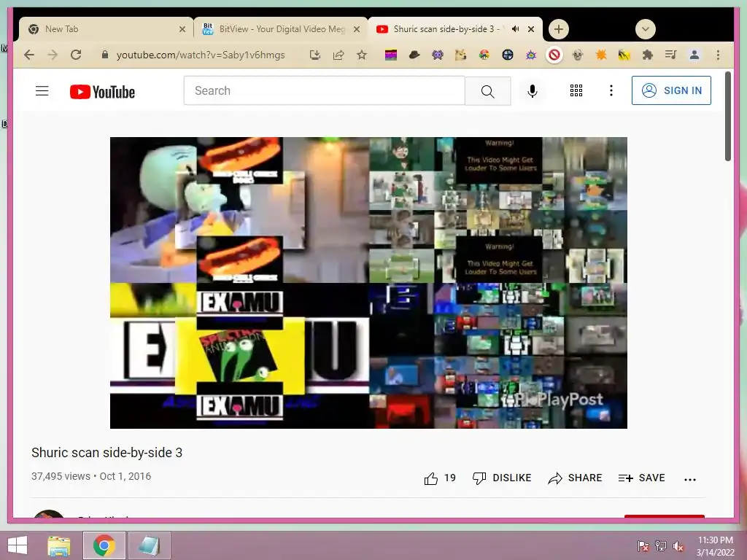747x560 pixels.
Task: Open the Extensions puzzle piece menu
Action: pyautogui.click(x=648, y=55)
